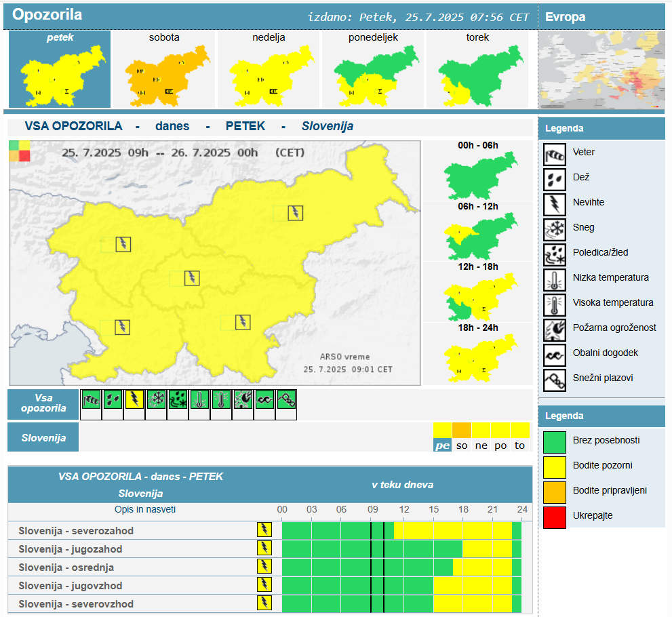Select the low temperature icon in Vsa opozorila row

[200, 399]
